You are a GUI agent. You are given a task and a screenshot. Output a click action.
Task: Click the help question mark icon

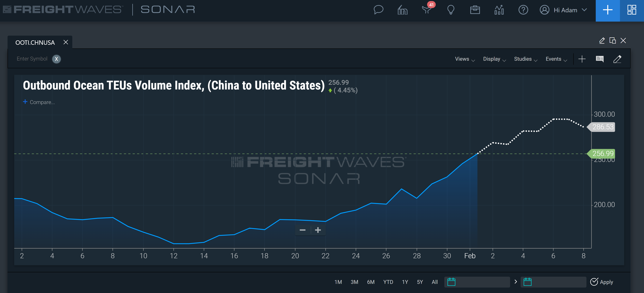[523, 10]
